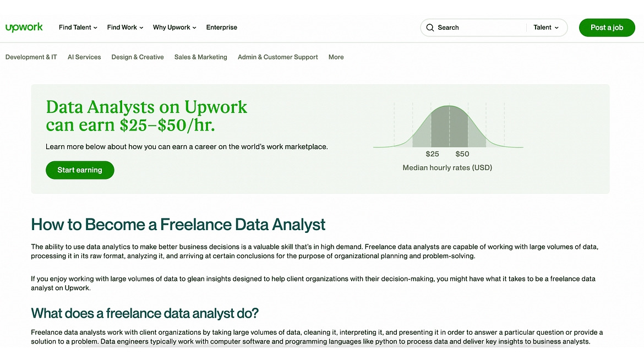
Task: Click the $50 label under the chart
Action: tap(462, 154)
